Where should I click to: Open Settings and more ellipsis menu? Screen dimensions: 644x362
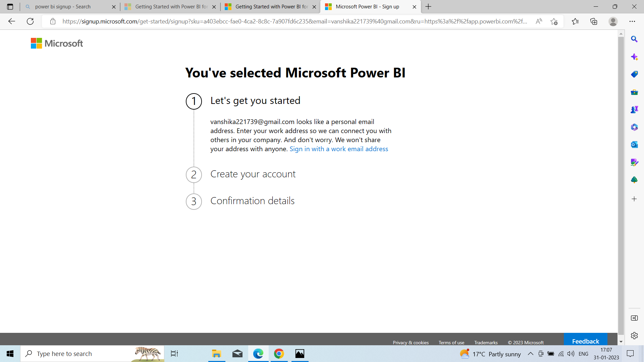pos(632,21)
